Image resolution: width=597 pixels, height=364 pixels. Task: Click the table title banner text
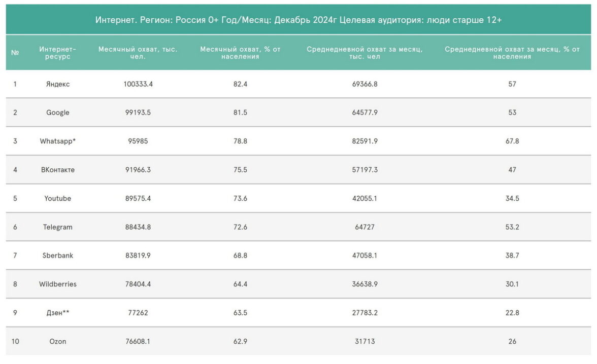[298, 20]
